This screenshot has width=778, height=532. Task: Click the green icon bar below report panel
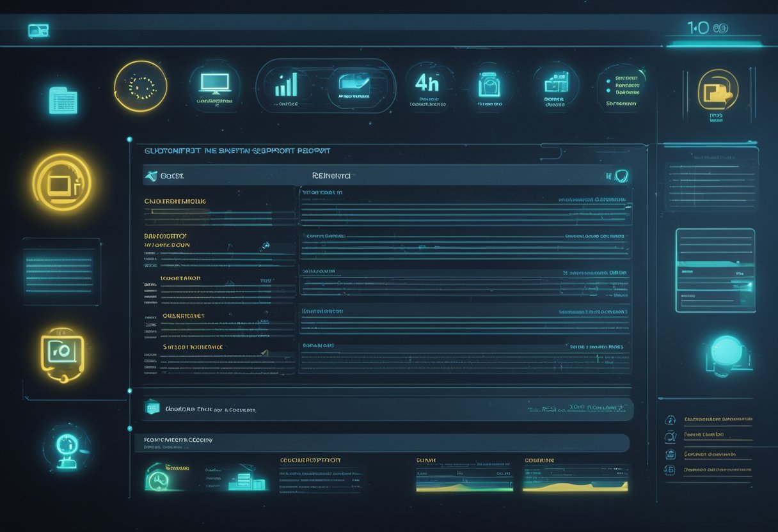[153, 408]
